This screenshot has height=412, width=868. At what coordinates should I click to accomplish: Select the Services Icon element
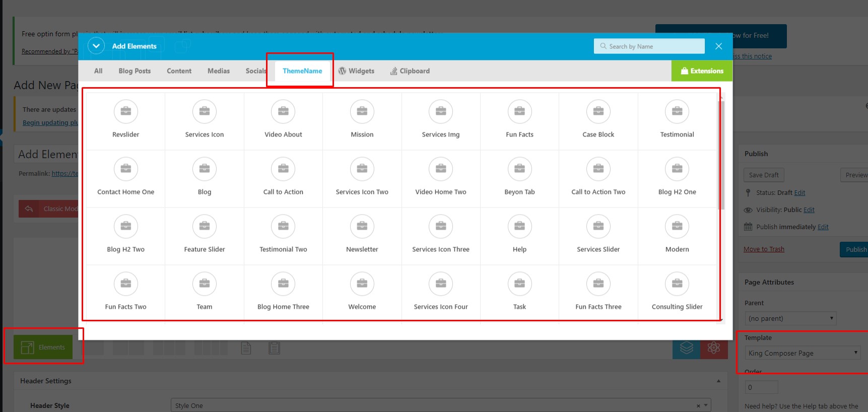tap(204, 121)
